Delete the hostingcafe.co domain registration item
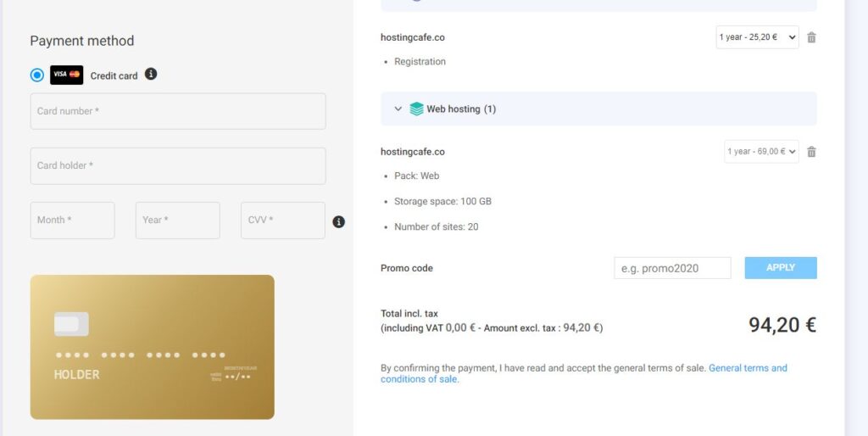 point(811,37)
